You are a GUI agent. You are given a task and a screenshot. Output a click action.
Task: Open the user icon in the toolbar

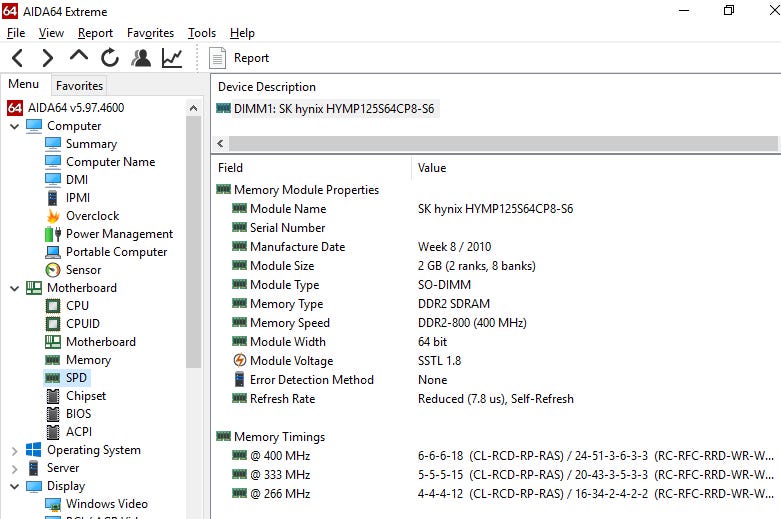141,58
